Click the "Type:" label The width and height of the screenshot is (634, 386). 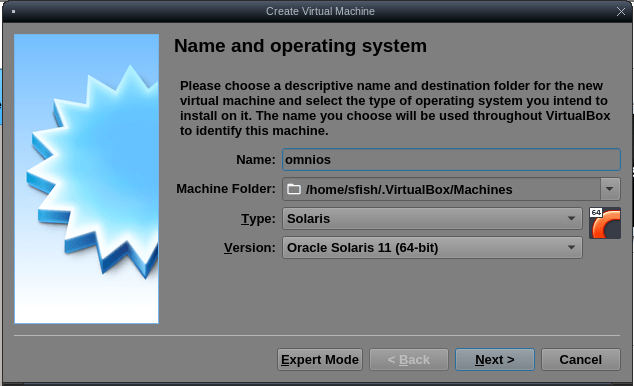point(258,219)
